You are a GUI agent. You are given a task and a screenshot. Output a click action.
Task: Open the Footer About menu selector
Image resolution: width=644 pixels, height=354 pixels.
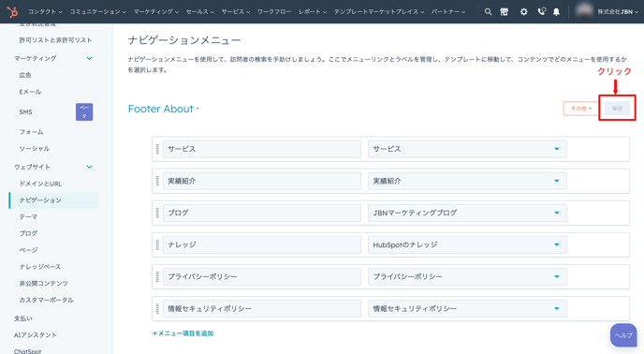pos(164,109)
